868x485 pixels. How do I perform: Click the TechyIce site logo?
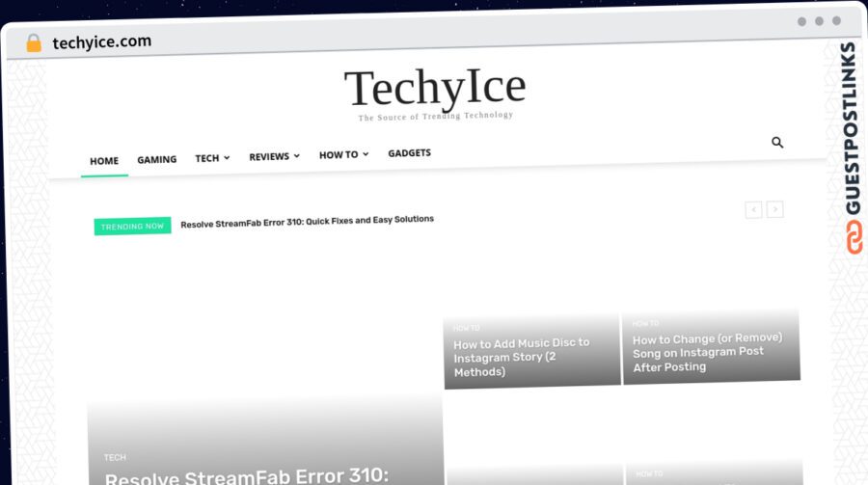pos(435,88)
